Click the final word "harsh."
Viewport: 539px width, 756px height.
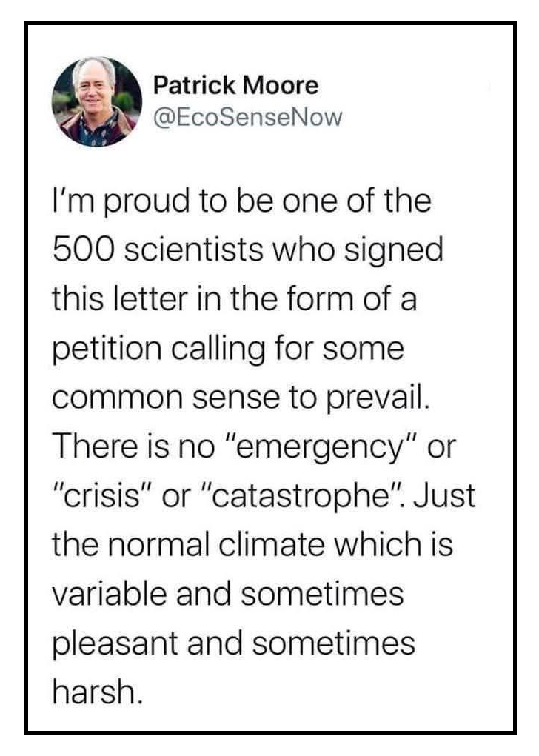coord(96,689)
